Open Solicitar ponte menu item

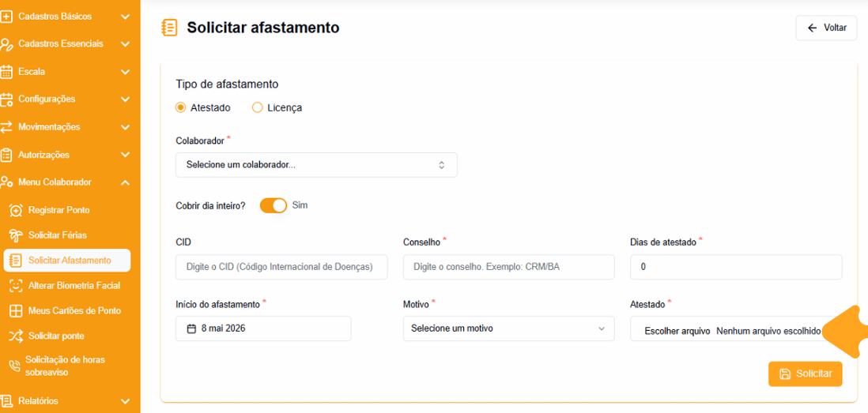click(x=67, y=336)
